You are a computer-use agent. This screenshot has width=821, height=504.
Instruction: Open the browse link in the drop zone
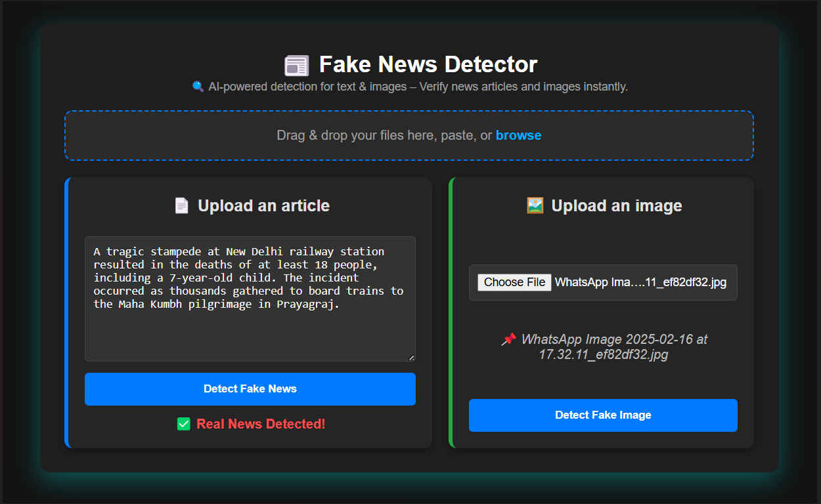click(x=519, y=135)
